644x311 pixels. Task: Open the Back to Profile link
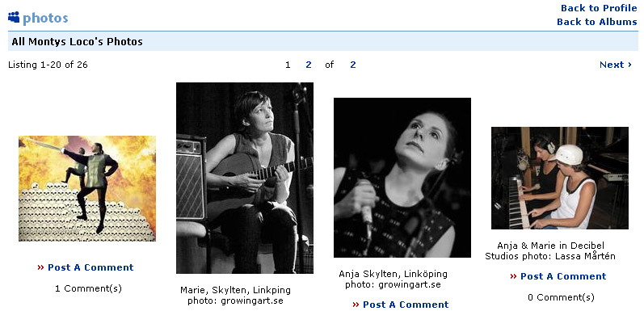point(599,8)
